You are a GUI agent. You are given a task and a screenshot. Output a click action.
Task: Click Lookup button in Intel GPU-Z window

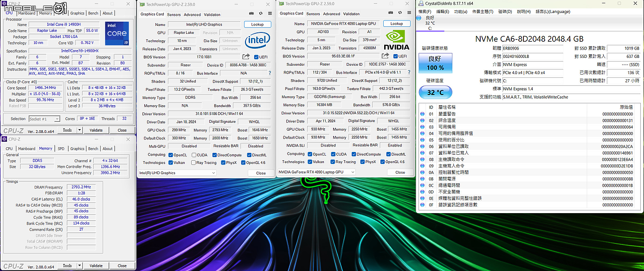tap(258, 25)
